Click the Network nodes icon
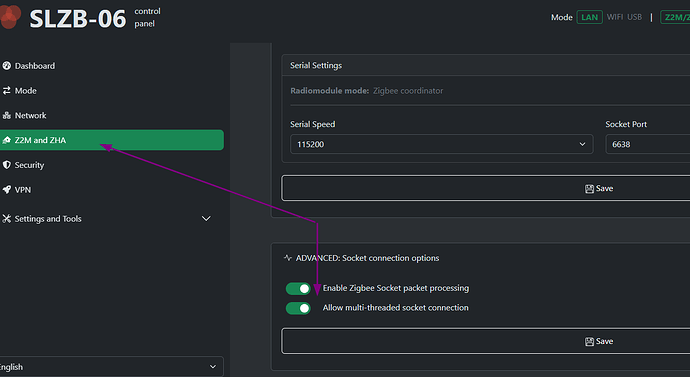 pyautogui.click(x=7, y=115)
